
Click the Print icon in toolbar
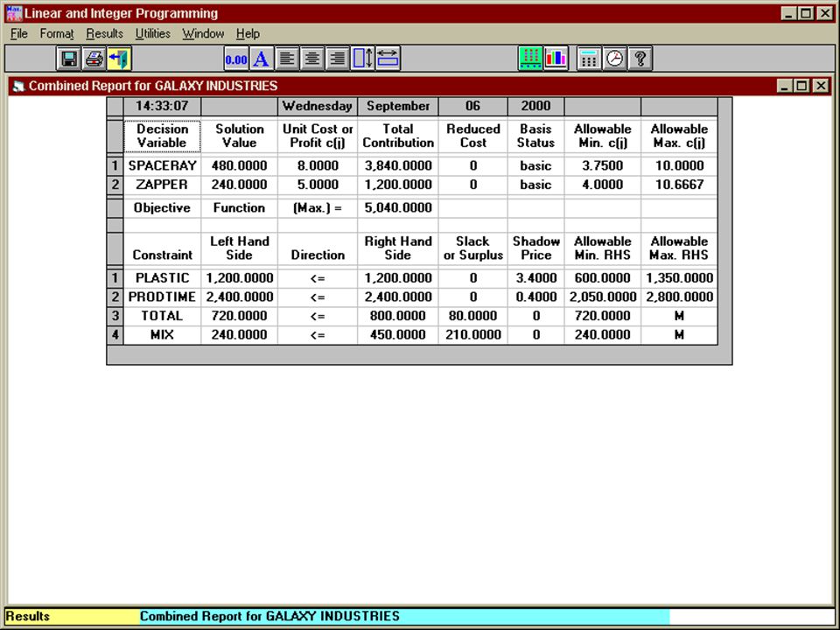click(x=94, y=59)
